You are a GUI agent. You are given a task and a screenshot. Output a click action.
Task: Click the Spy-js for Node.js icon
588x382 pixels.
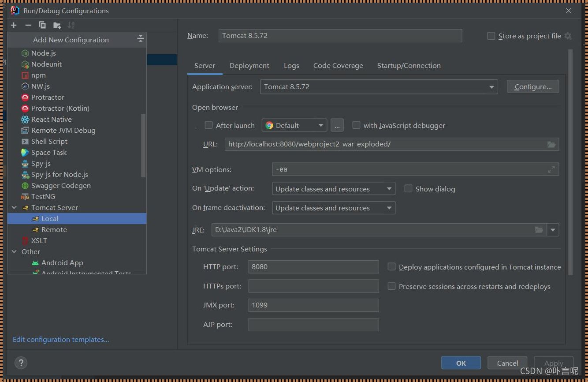click(25, 174)
